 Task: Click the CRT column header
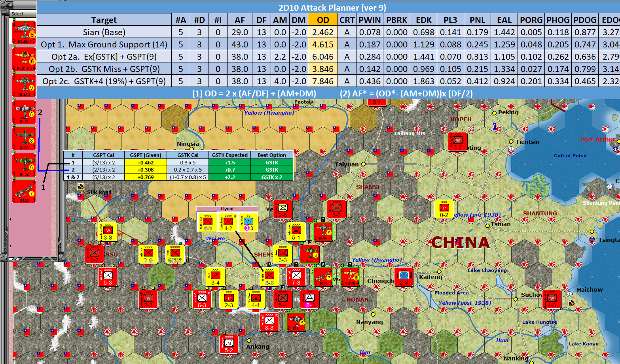[347, 20]
